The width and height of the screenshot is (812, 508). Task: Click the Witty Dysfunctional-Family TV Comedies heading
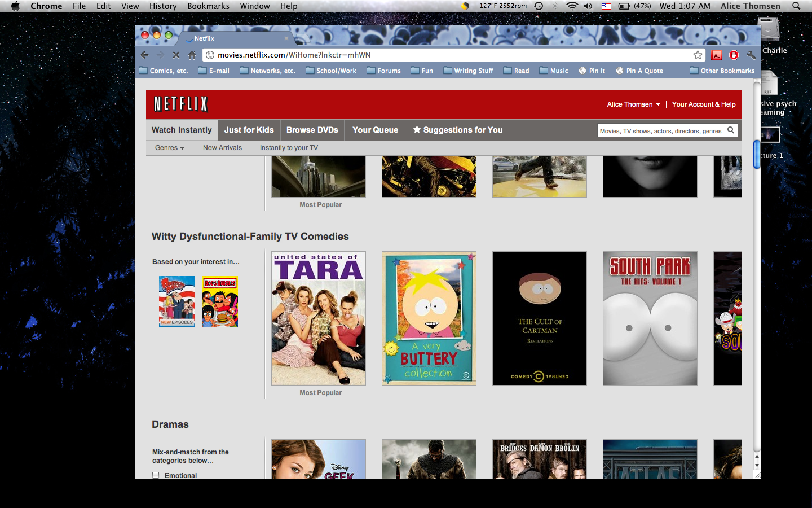pyautogui.click(x=250, y=237)
